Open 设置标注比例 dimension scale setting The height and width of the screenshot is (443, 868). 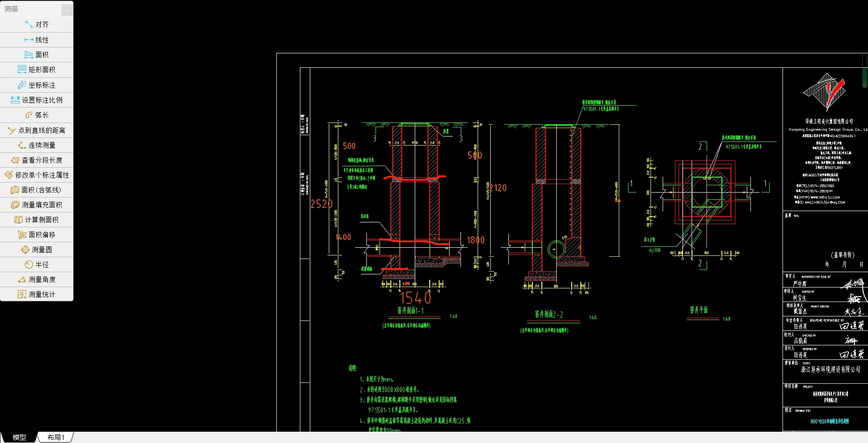(x=37, y=100)
